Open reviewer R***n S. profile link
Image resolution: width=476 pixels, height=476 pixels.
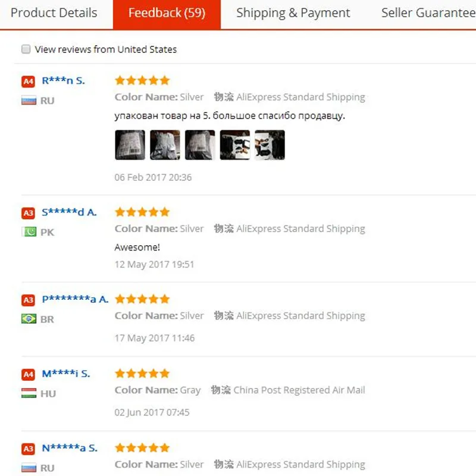pos(63,81)
